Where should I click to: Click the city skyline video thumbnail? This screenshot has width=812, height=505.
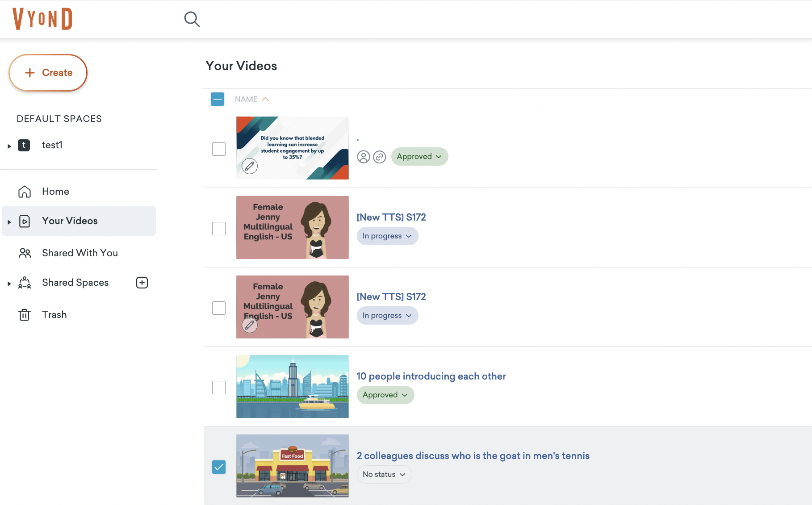[292, 386]
